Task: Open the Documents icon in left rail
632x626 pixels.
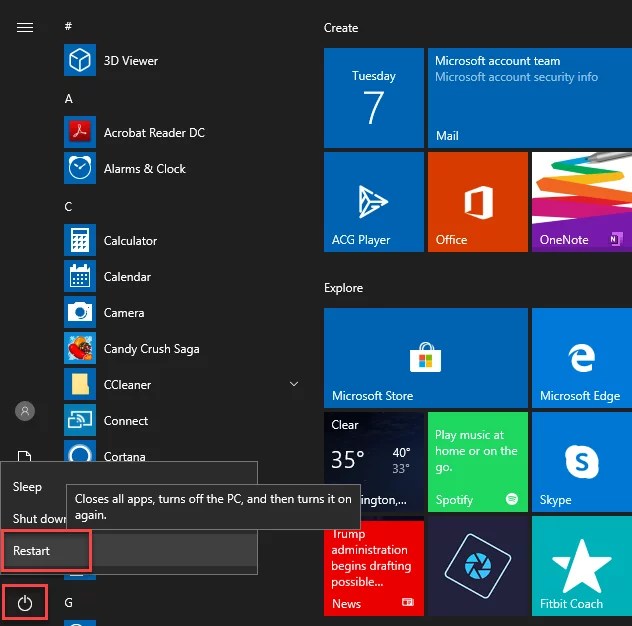Action: tap(25, 456)
